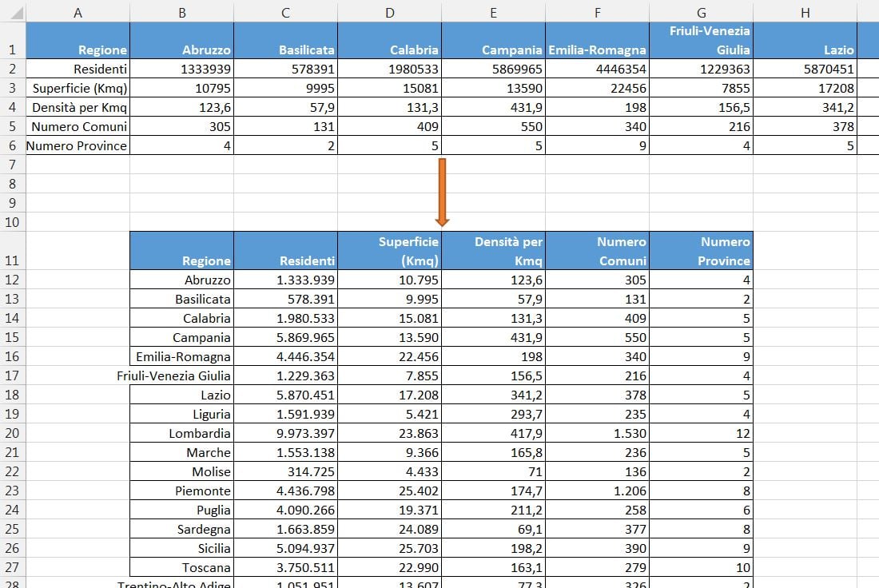
Task: Click the 'Superficie (Kmq)' header in row 11
Action: [390, 251]
